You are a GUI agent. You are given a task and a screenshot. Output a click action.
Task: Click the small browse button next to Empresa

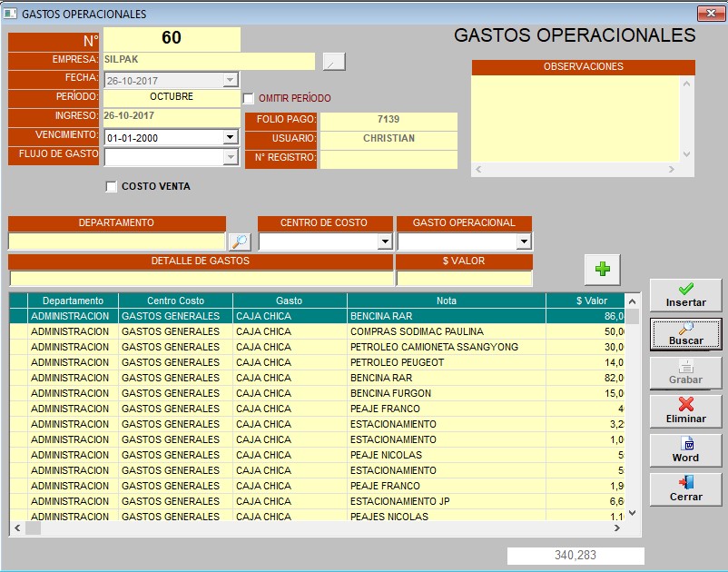tap(335, 62)
